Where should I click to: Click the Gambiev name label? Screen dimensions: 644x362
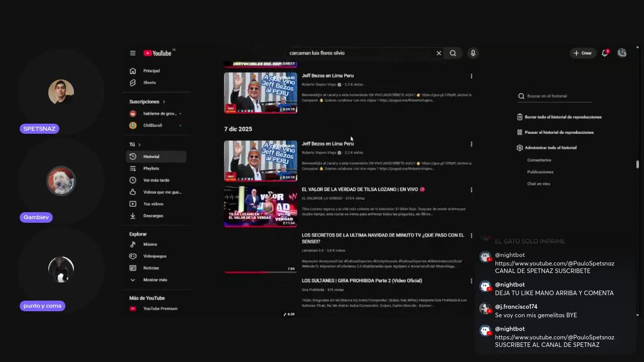tap(36, 217)
